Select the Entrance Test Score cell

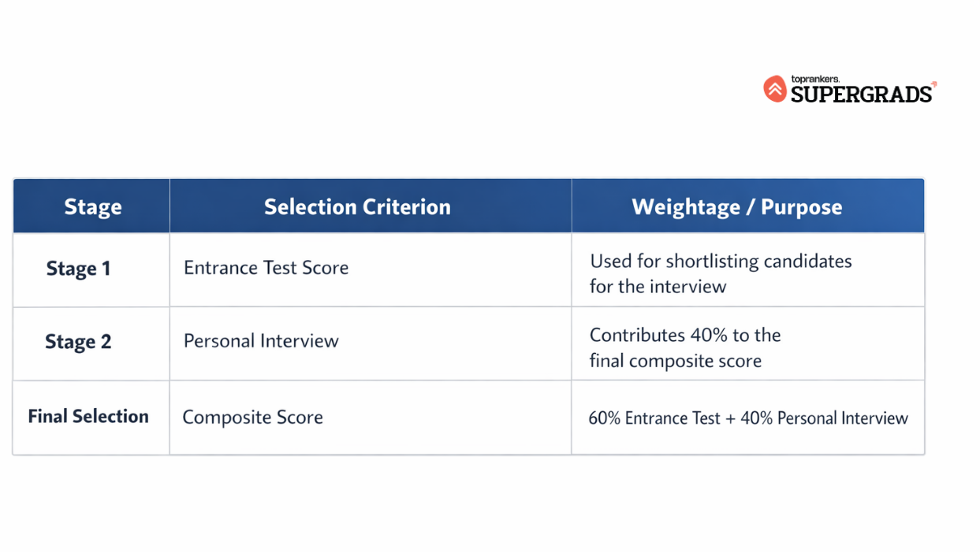tap(266, 268)
